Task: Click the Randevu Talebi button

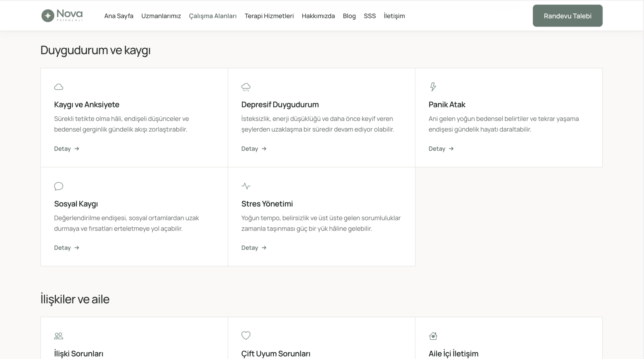Action: pos(568,16)
